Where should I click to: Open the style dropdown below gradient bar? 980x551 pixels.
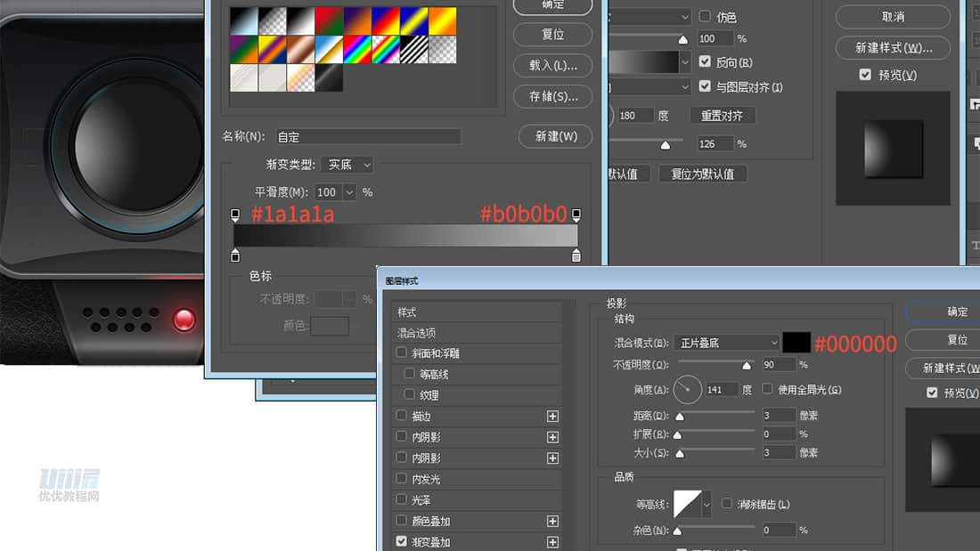686,87
